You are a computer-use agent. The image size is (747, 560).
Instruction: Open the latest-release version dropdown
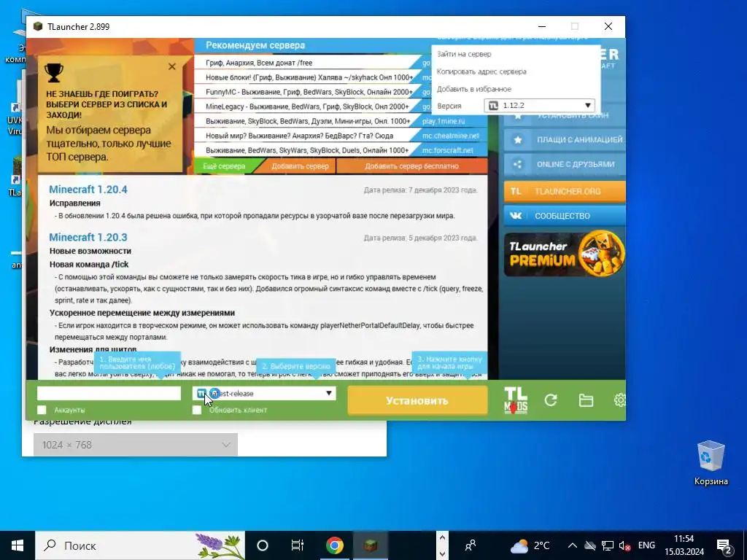pos(264,393)
